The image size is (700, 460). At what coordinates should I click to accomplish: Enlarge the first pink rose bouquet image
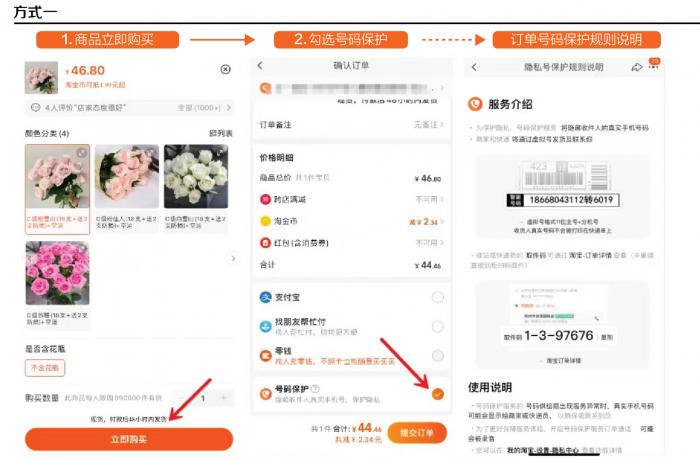point(82,153)
